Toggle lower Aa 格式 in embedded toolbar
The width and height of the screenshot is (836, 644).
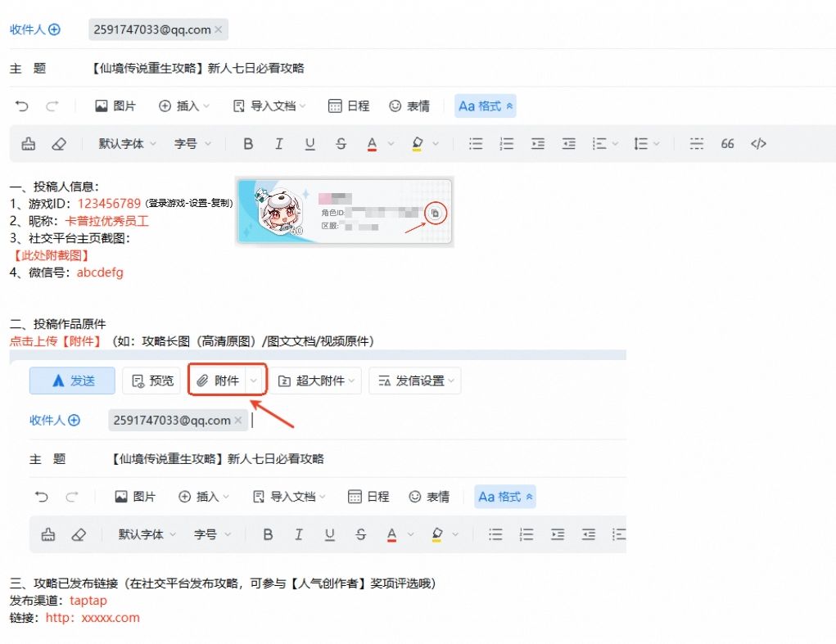click(505, 497)
